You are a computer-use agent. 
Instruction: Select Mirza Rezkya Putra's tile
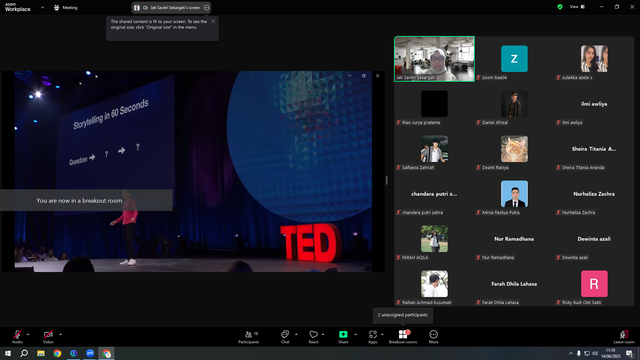click(x=514, y=194)
